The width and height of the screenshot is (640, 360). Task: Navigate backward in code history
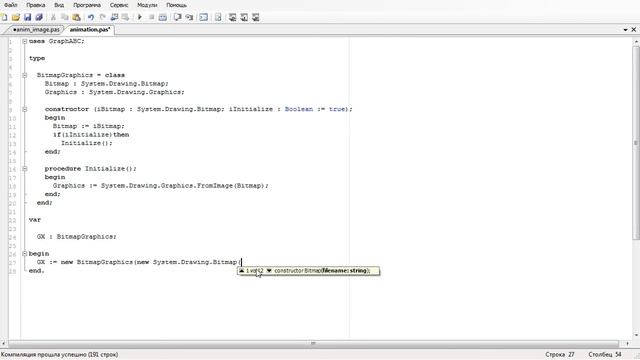click(114, 17)
